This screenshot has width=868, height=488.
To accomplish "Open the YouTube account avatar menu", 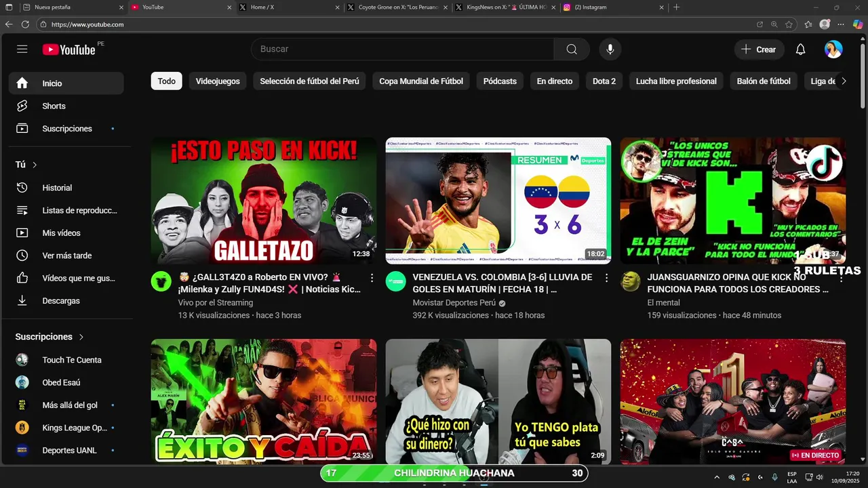I will click(833, 49).
